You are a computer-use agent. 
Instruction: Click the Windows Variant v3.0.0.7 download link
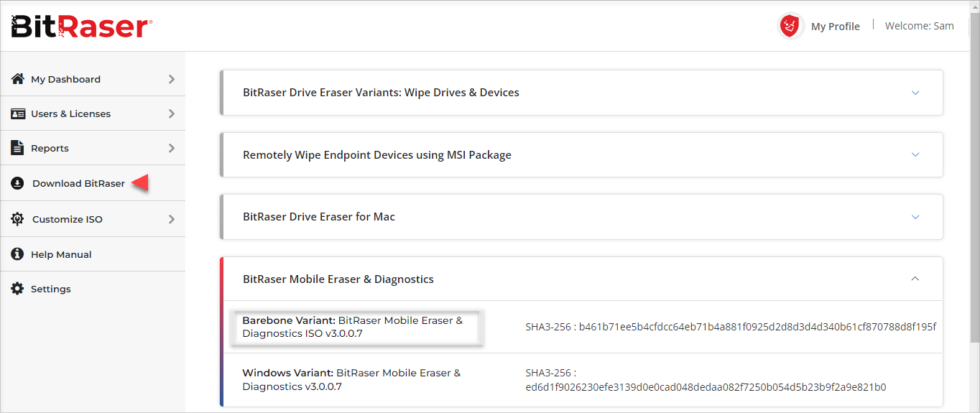(351, 379)
